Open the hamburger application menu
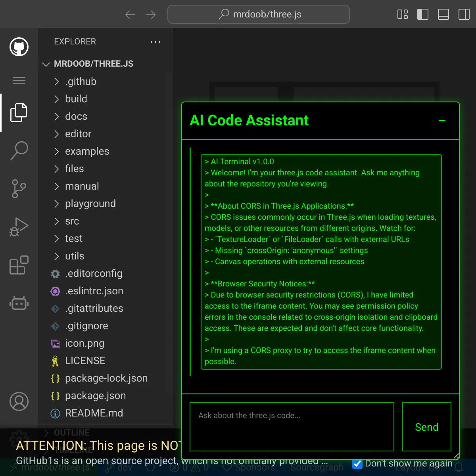Viewport: 476px width, 476px height. (x=19, y=81)
